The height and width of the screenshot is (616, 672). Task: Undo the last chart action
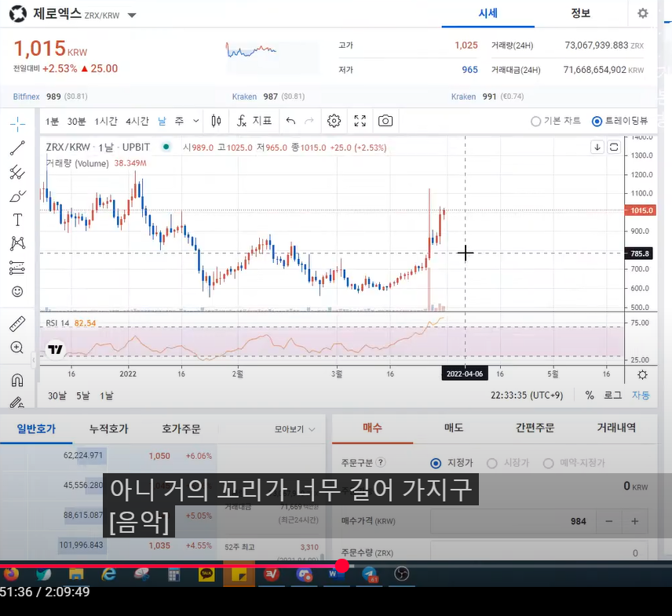[290, 121]
